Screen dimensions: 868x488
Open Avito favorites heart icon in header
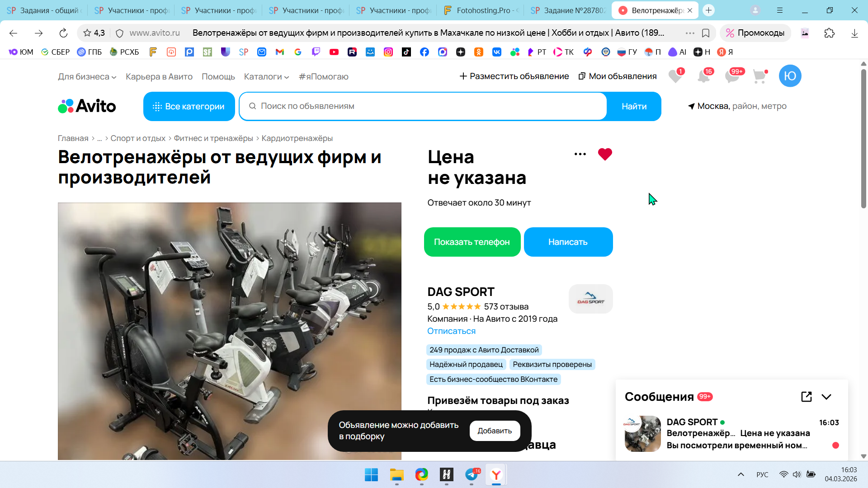click(675, 76)
